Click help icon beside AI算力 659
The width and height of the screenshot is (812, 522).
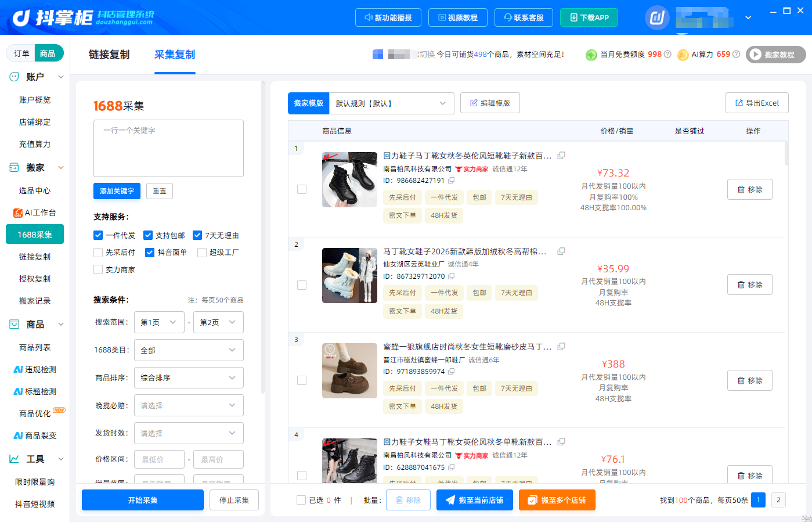coord(736,54)
